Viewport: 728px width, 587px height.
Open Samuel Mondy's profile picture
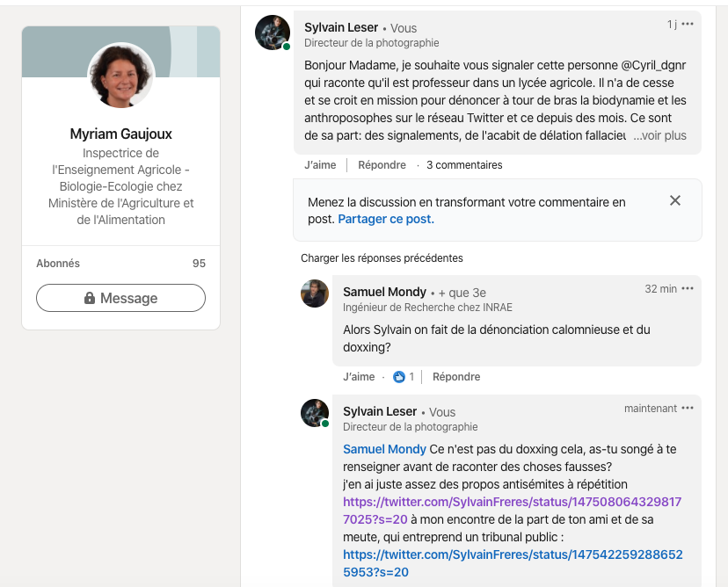(315, 293)
